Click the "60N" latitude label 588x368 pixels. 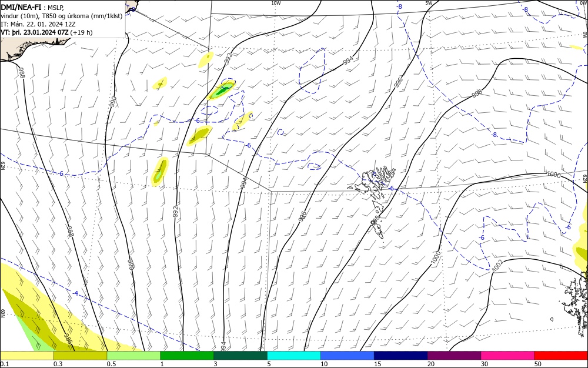[2, 313]
